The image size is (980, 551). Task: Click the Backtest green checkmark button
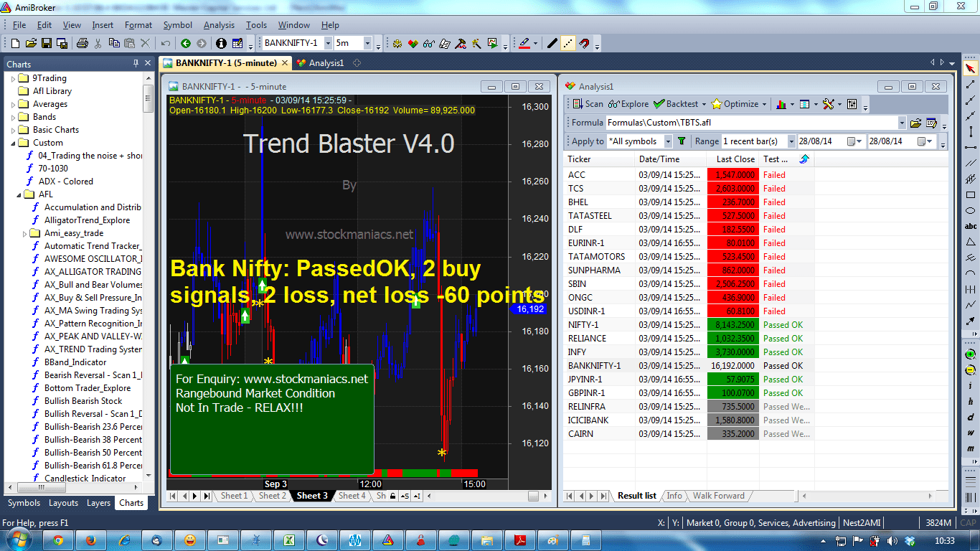point(676,104)
